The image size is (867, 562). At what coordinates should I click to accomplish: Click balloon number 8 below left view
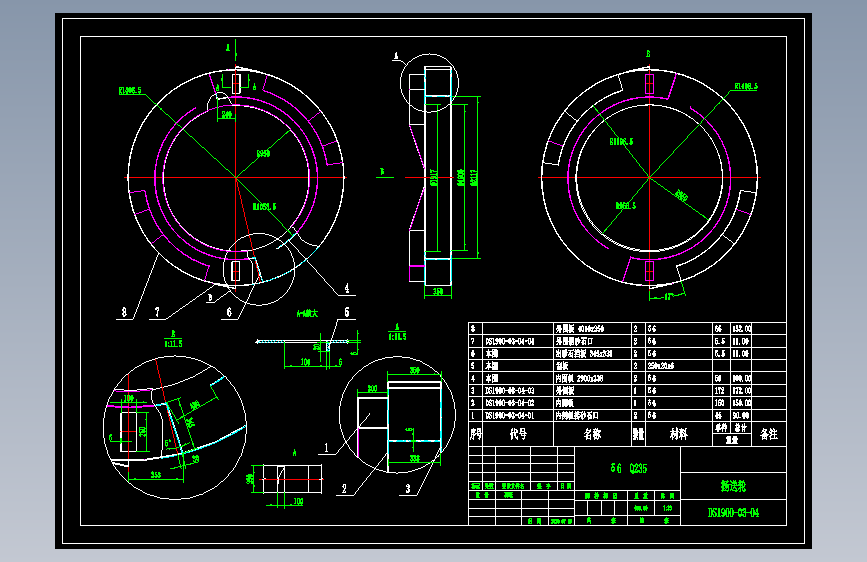pos(124,313)
